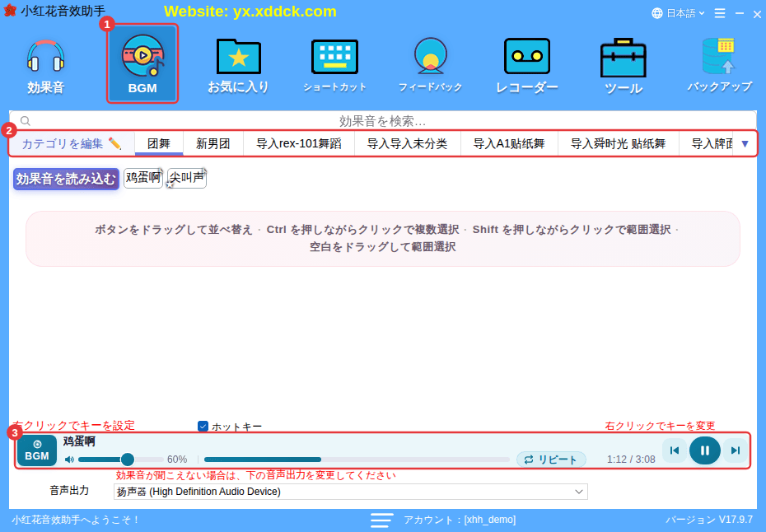Open the お気に入り favorites folder
This screenshot has height=532, width=766.
click(238, 66)
